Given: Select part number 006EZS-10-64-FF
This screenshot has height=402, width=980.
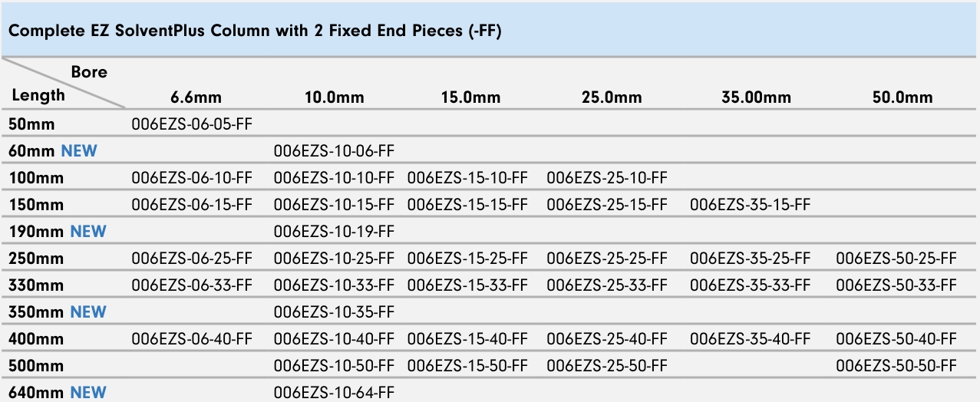Looking at the screenshot, I should [334, 393].
